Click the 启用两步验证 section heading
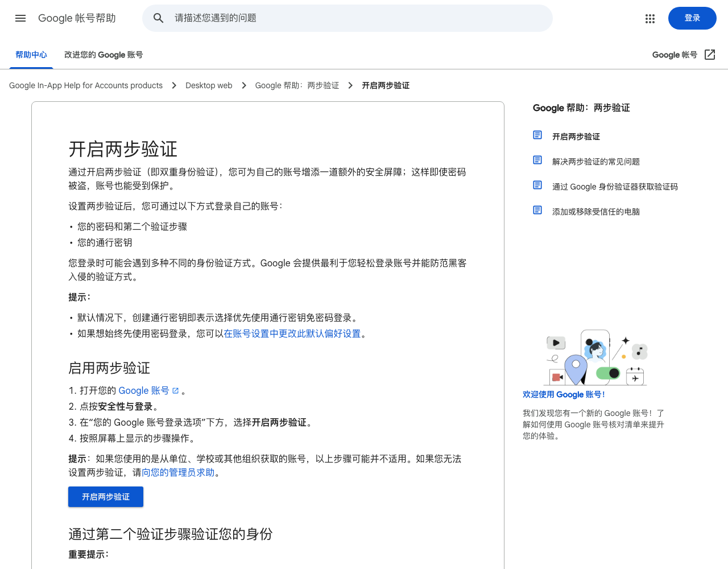 tap(109, 368)
